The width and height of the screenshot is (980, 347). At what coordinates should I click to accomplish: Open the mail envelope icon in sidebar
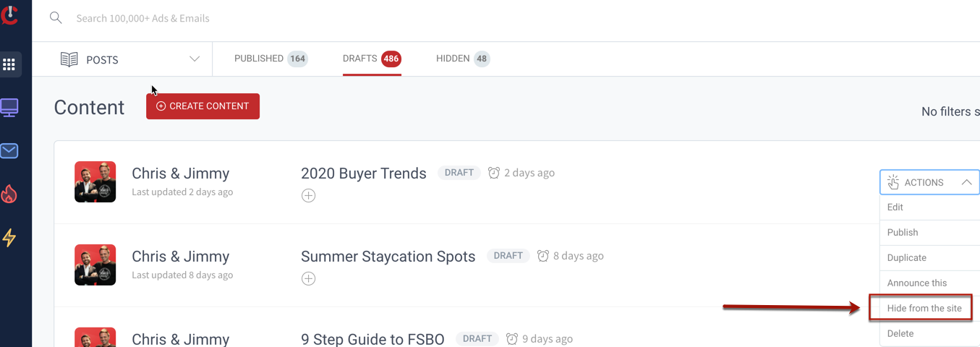9,151
